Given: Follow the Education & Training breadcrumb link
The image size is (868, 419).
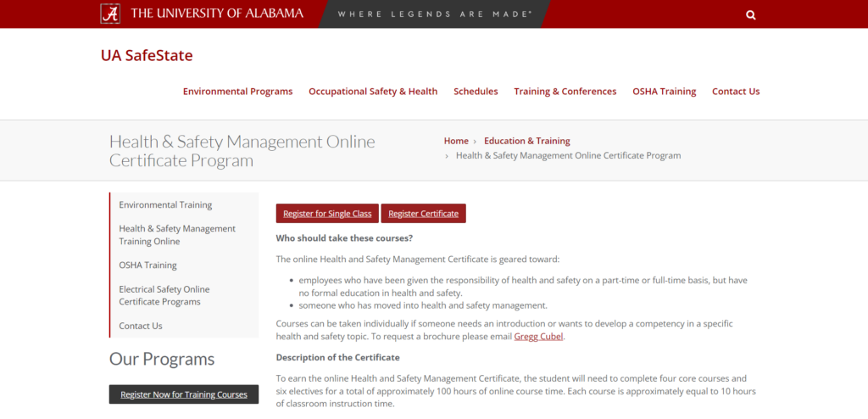Looking at the screenshot, I should coord(527,141).
